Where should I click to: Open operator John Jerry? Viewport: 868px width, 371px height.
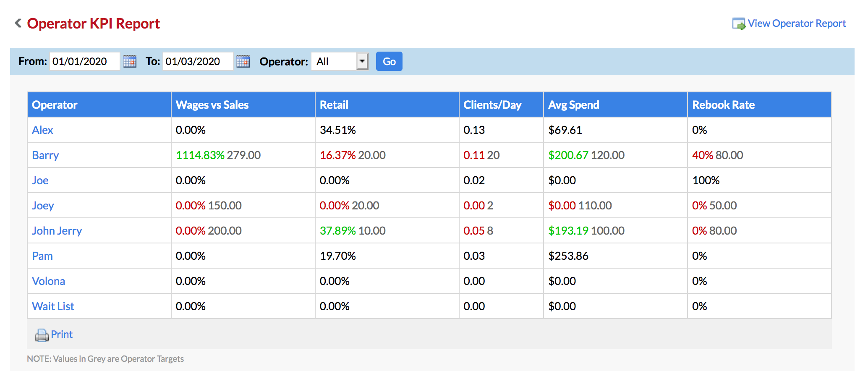pos(57,231)
